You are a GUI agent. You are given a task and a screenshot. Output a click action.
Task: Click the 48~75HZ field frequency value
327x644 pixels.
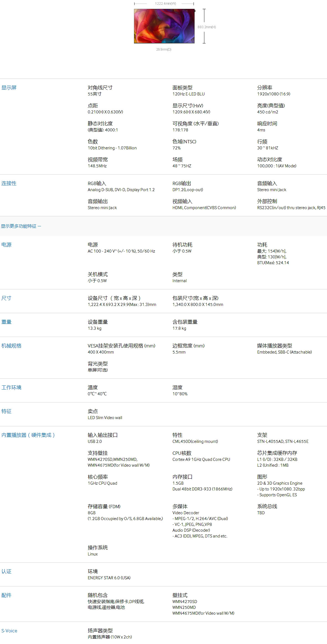coord(182,166)
